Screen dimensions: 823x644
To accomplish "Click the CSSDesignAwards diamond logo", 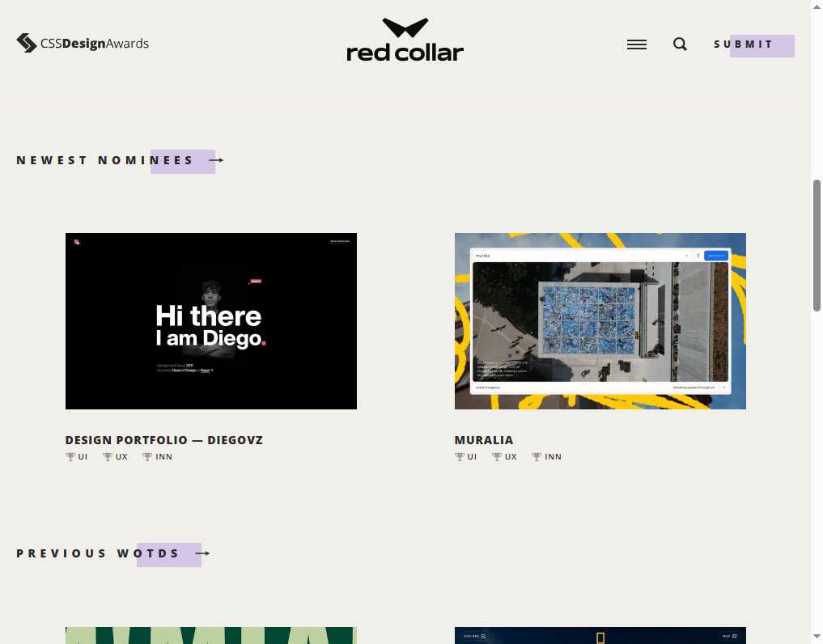I will [x=25, y=42].
